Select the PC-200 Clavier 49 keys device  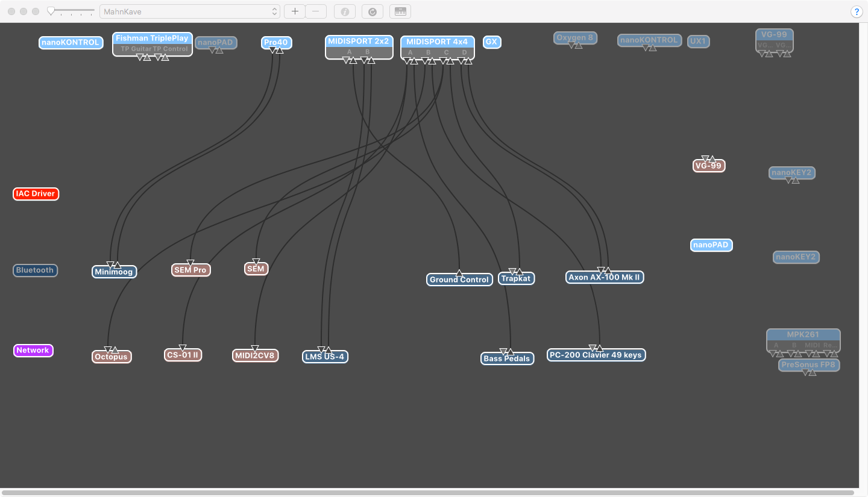point(596,355)
